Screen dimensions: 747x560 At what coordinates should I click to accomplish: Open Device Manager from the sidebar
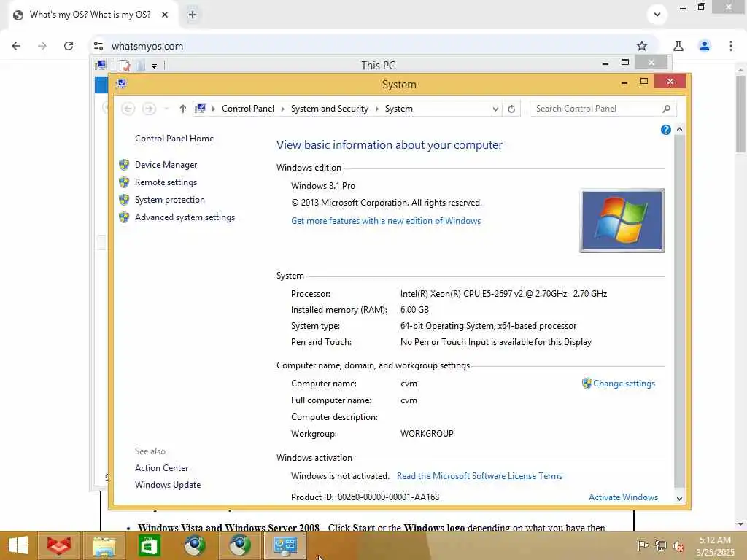pos(166,165)
